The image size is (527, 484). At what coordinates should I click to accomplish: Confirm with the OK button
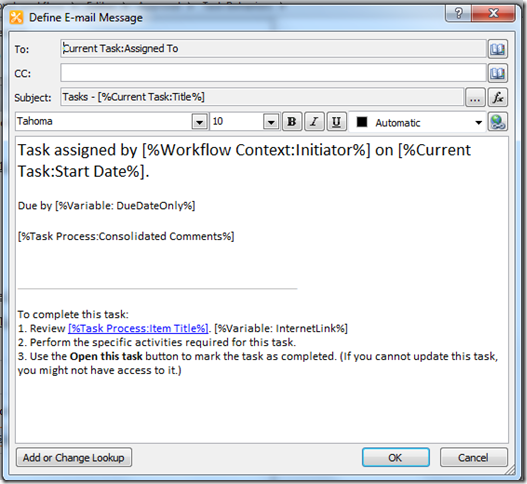tap(396, 457)
